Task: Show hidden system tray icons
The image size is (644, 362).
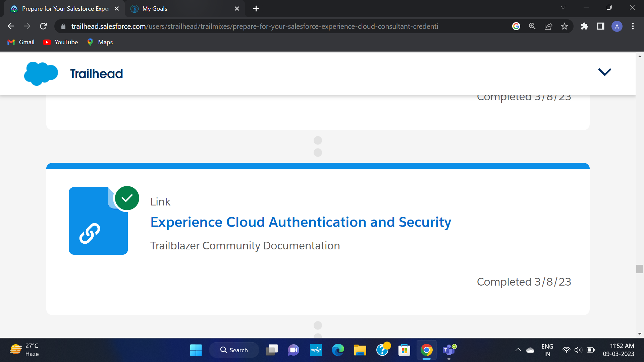Action: tap(518, 350)
